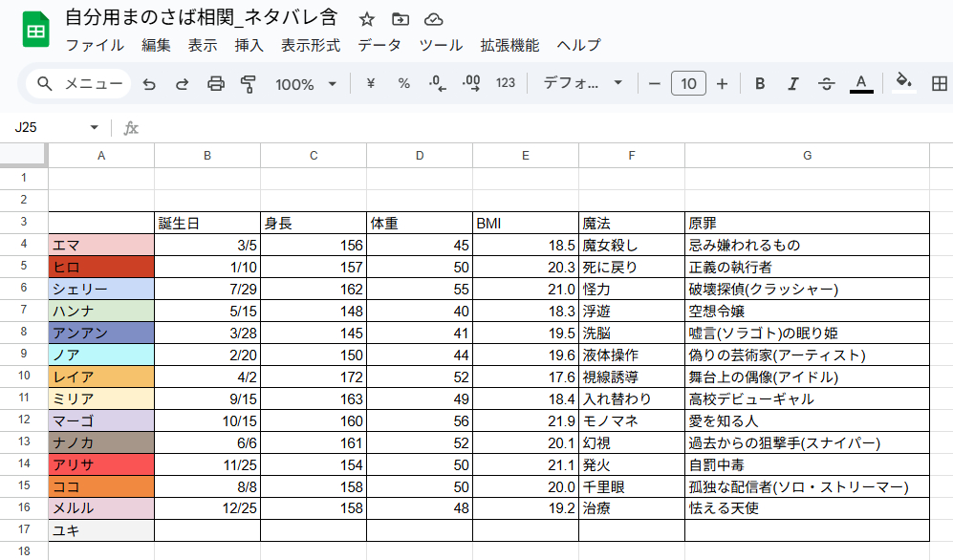Print the spreadsheet
This screenshot has height=560, width=953.
(216, 84)
